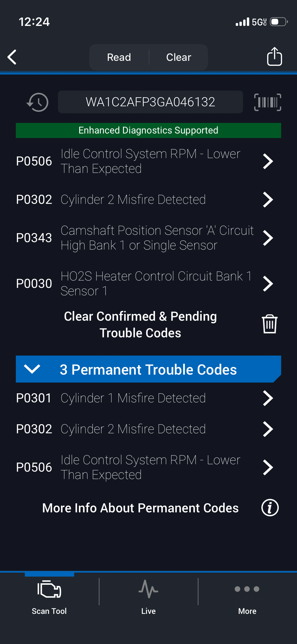Viewport: 297px width, 644px height.
Task: Open permanent codes info icon
Action: click(270, 508)
